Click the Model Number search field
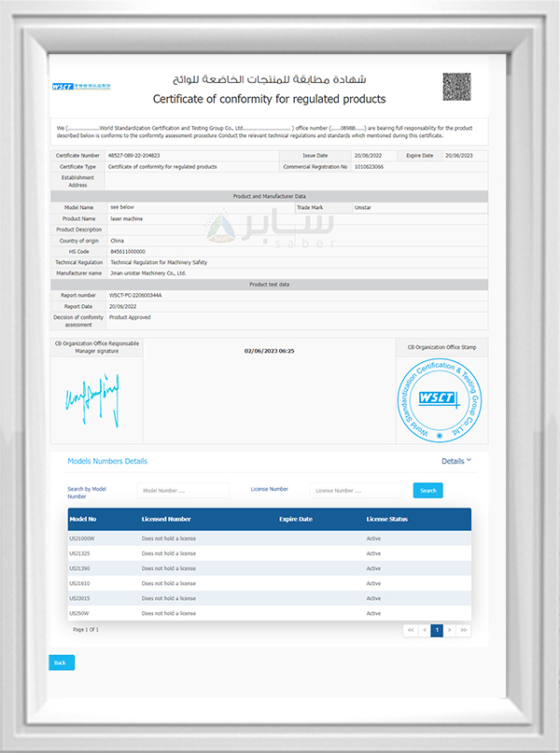560x753 pixels. coord(182,491)
